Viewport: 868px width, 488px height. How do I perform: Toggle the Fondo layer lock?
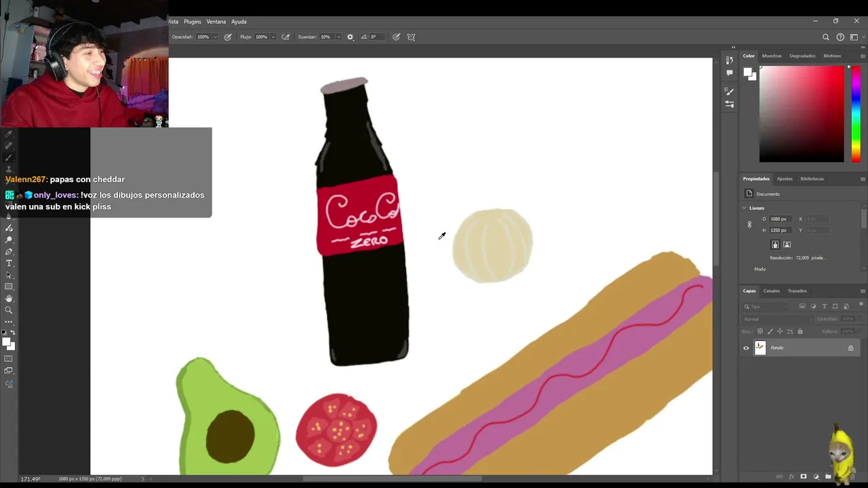click(x=850, y=348)
